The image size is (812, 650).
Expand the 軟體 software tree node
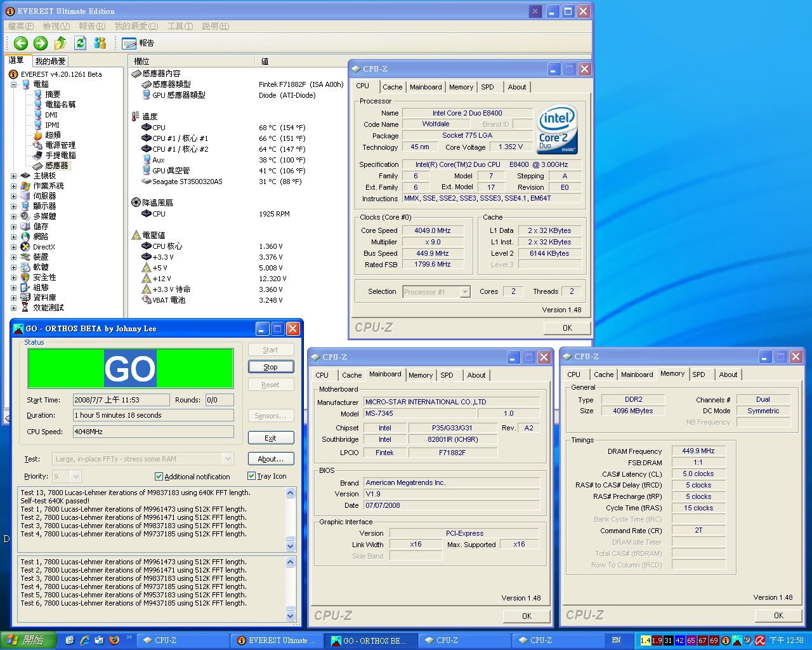(x=13, y=267)
